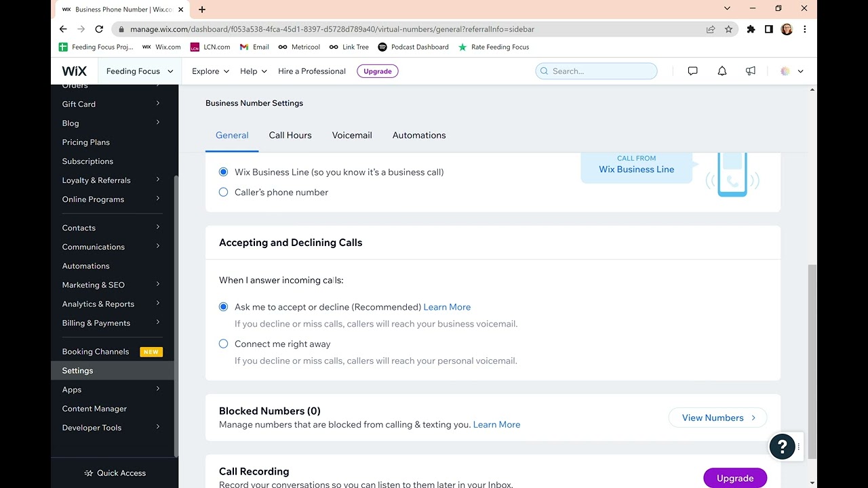Expand the Explore menu

(210, 71)
